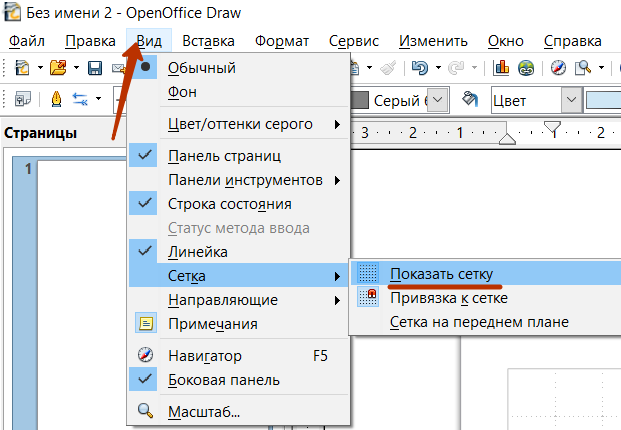
Task: Expand the Цвет/оттенки серого submenu
Action: click(239, 124)
